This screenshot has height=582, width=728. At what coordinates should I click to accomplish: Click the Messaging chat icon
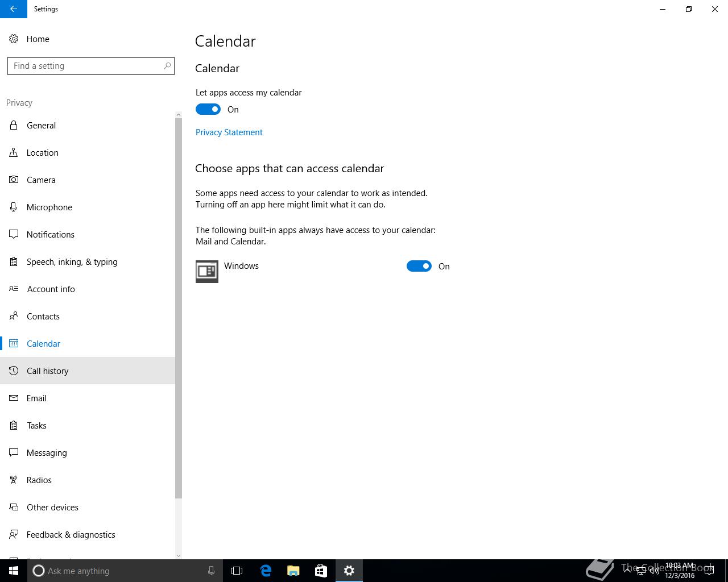tap(14, 453)
